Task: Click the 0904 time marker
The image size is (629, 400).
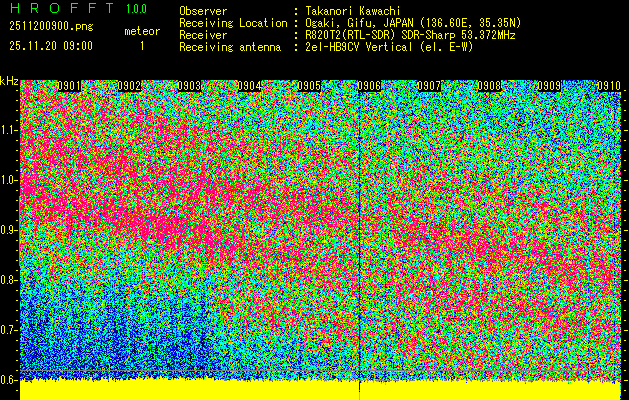Action: [249, 86]
